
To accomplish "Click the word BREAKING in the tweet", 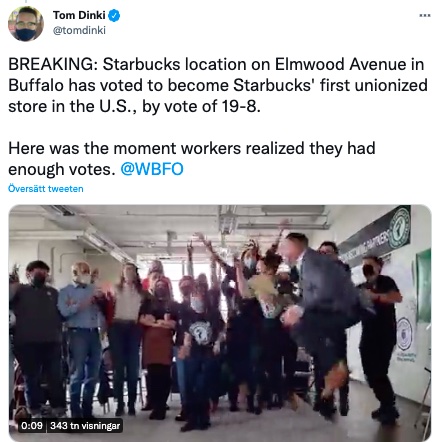I will [53, 64].
